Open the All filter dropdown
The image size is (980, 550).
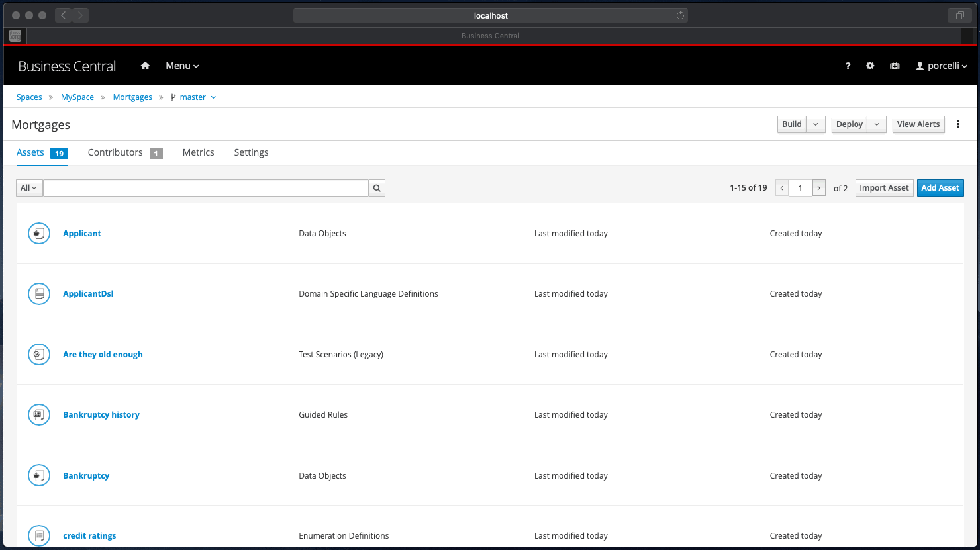[x=29, y=188]
